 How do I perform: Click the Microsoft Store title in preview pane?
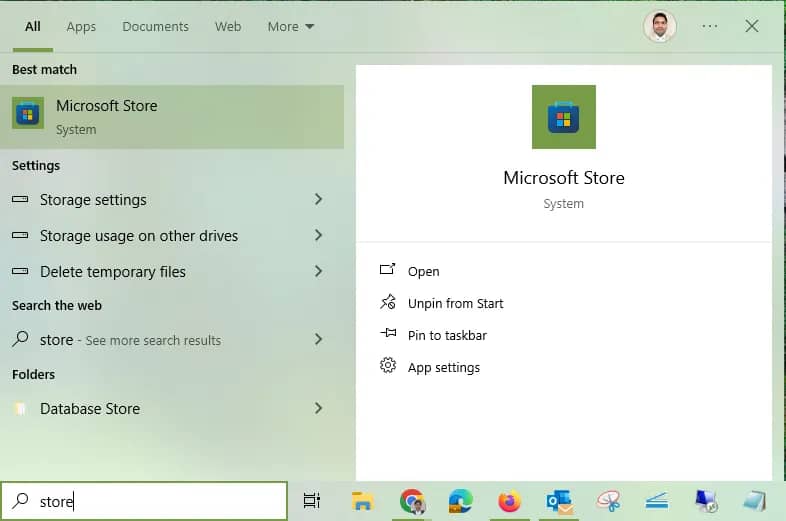[x=564, y=178]
